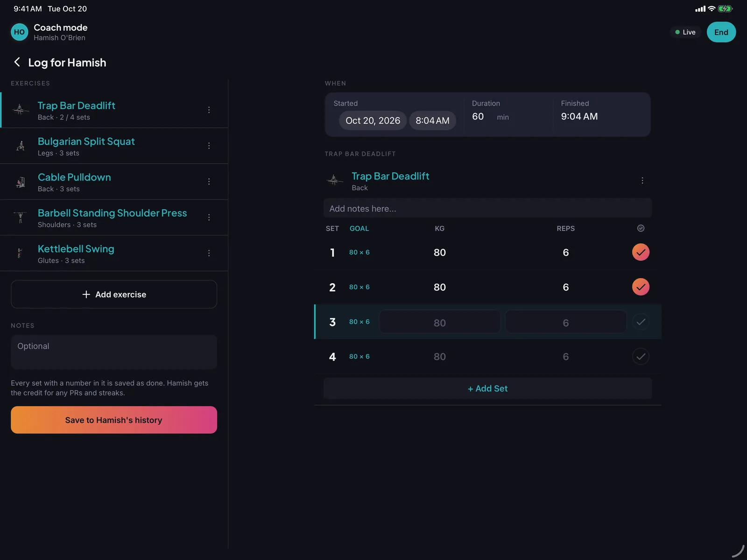
Task: Click the Kettlebell Swing exercise thumbnail
Action: (20, 253)
